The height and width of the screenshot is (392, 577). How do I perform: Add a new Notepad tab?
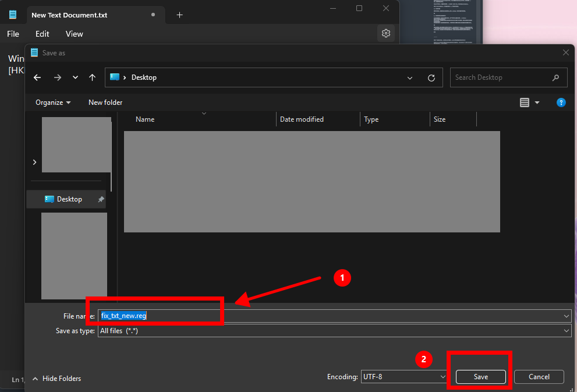179,15
